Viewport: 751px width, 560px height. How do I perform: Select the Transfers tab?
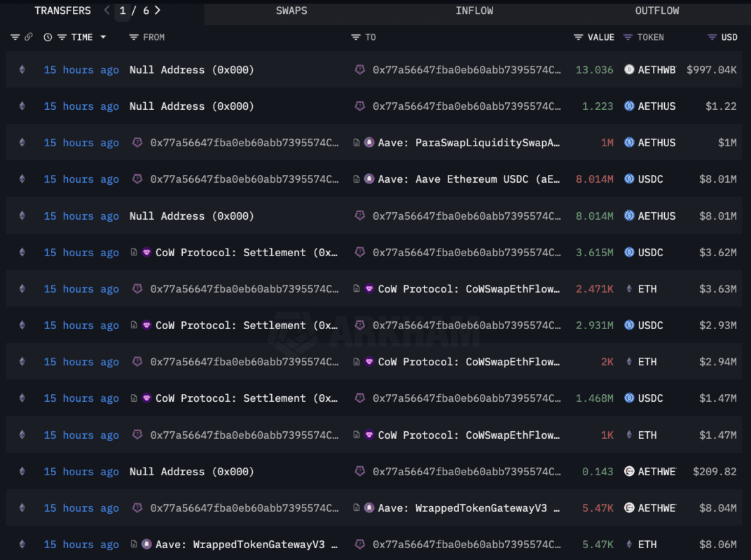point(63,10)
